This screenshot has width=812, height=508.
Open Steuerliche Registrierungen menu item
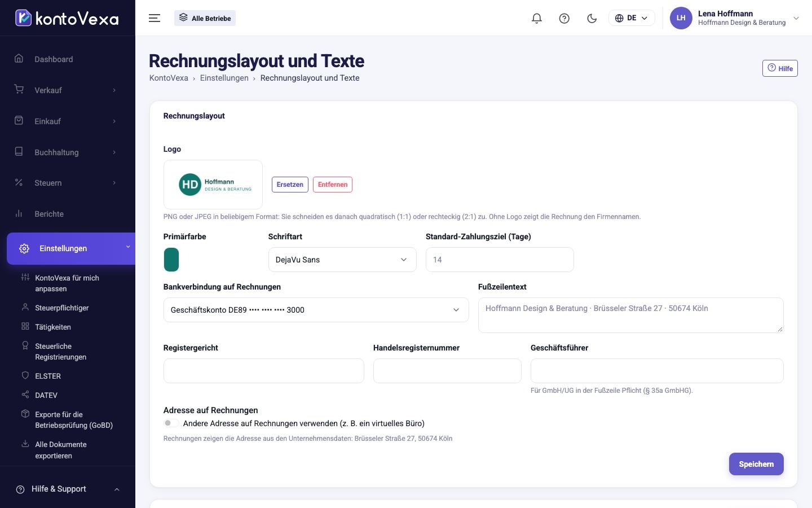coord(61,351)
